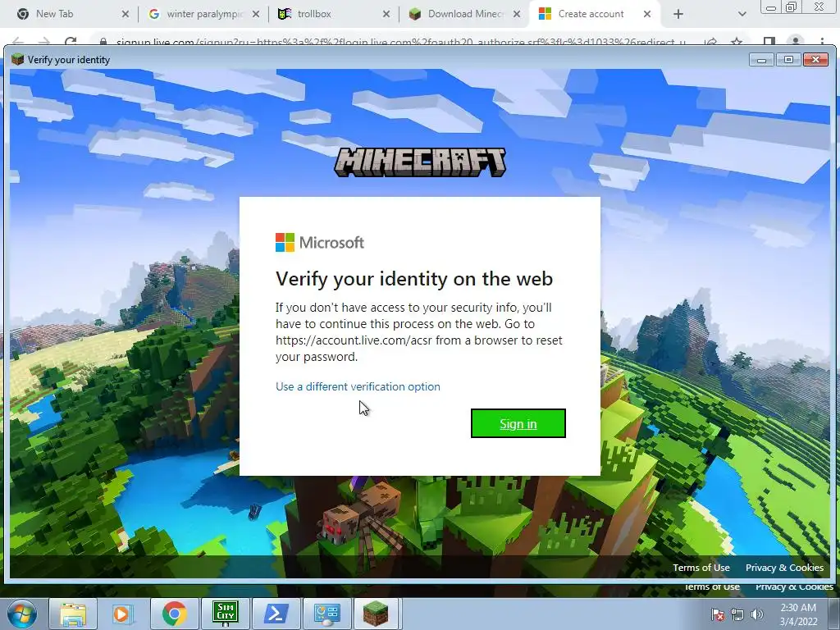Click the Microsoft logo in the dialog
Screen dimensions: 840x630
click(320, 243)
